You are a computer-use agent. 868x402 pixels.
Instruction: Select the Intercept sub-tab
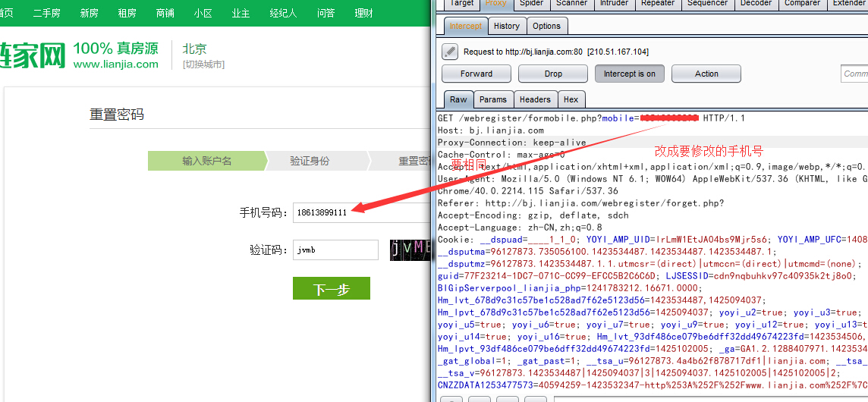466,26
